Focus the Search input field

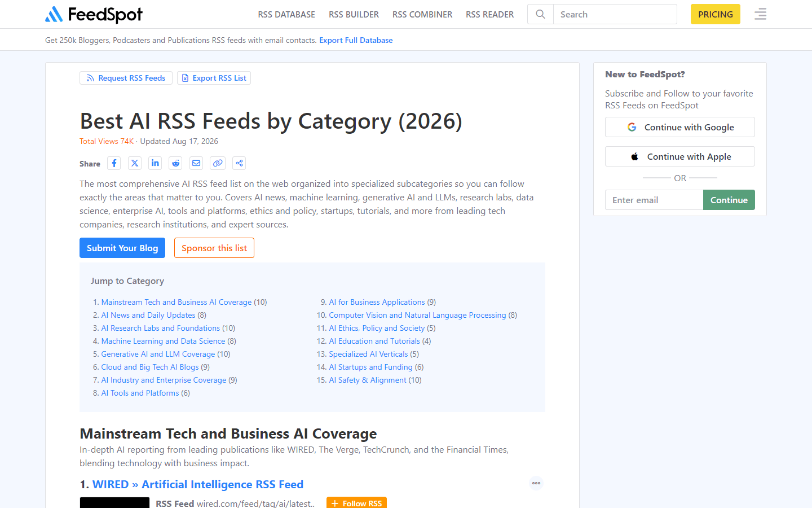[615, 14]
